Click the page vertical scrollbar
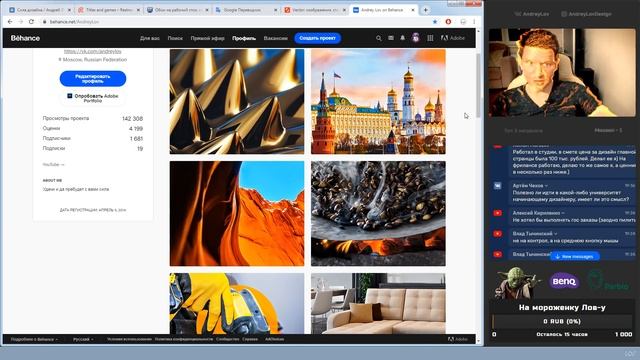The height and width of the screenshot is (360, 640). (x=478, y=86)
